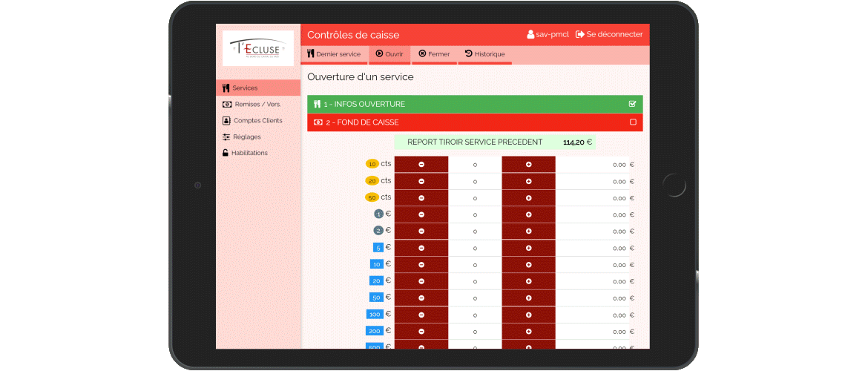
Task: Click the yellow 20 cts coin badge
Action: 372,180
